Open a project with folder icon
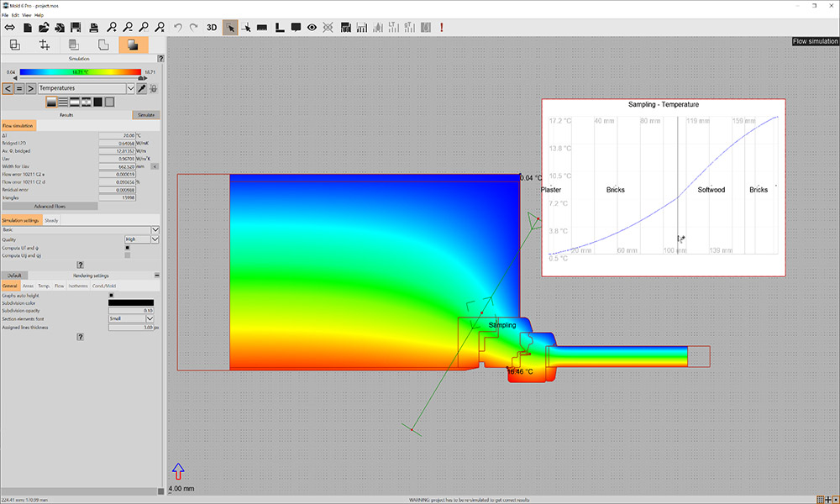The image size is (840, 504). (x=44, y=28)
